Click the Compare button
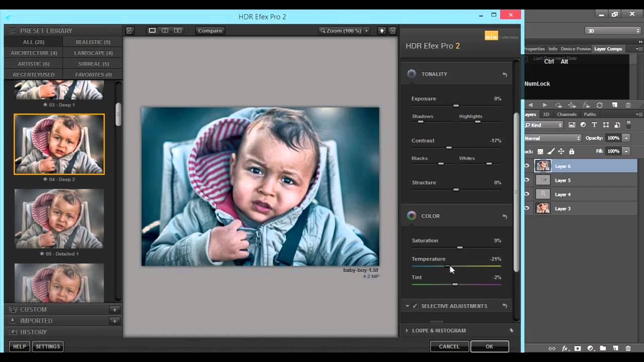Screen dimensions: 644x362 [x=210, y=31]
